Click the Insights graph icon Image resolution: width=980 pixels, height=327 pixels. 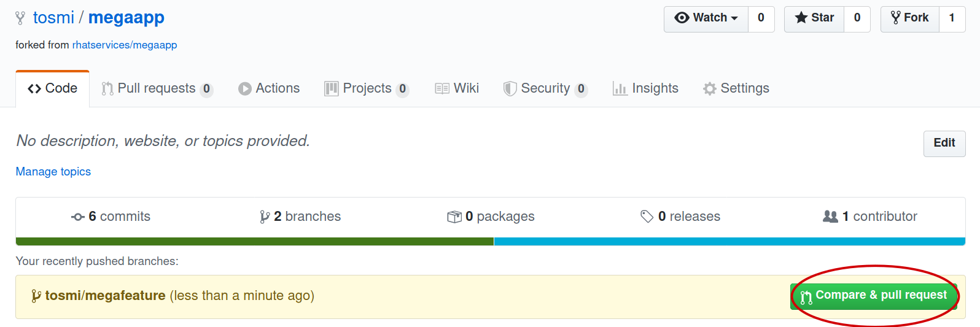click(x=620, y=89)
